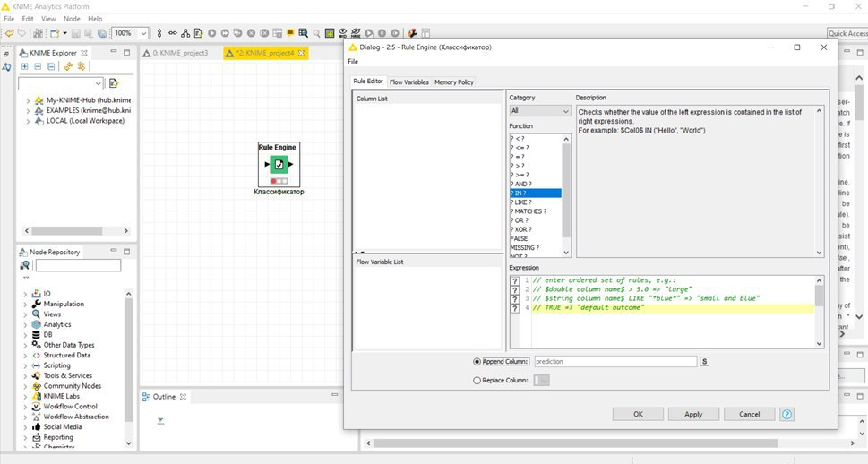Open the main window View menu
The width and height of the screenshot is (868, 464).
[48, 19]
